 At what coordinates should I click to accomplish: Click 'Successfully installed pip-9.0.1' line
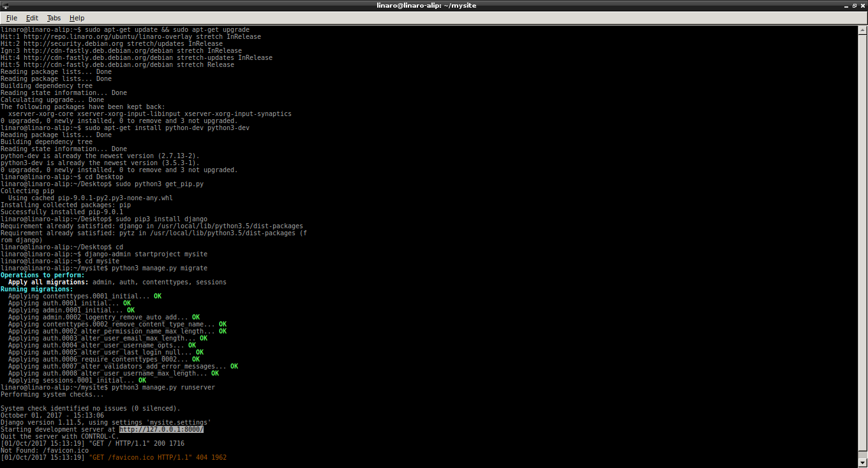[62, 212]
